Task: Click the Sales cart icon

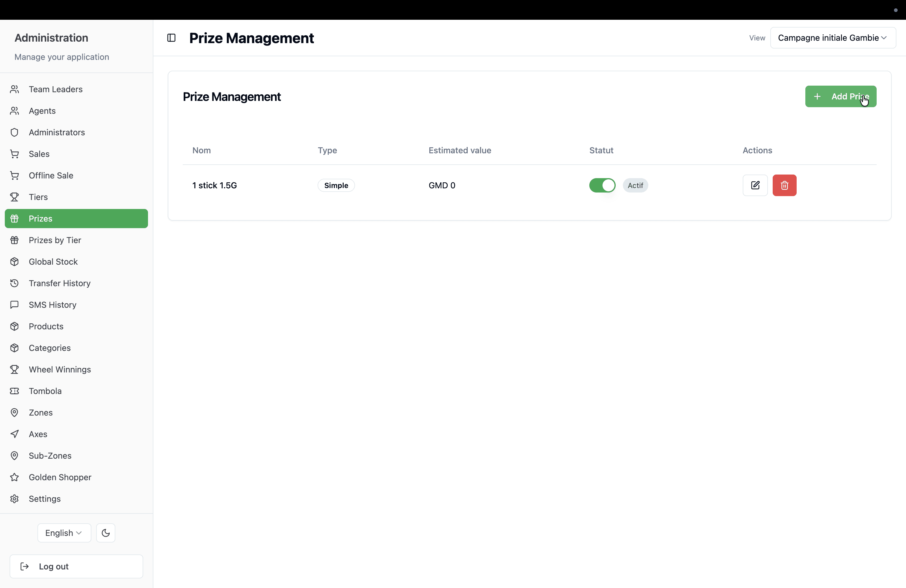Action: [14, 154]
